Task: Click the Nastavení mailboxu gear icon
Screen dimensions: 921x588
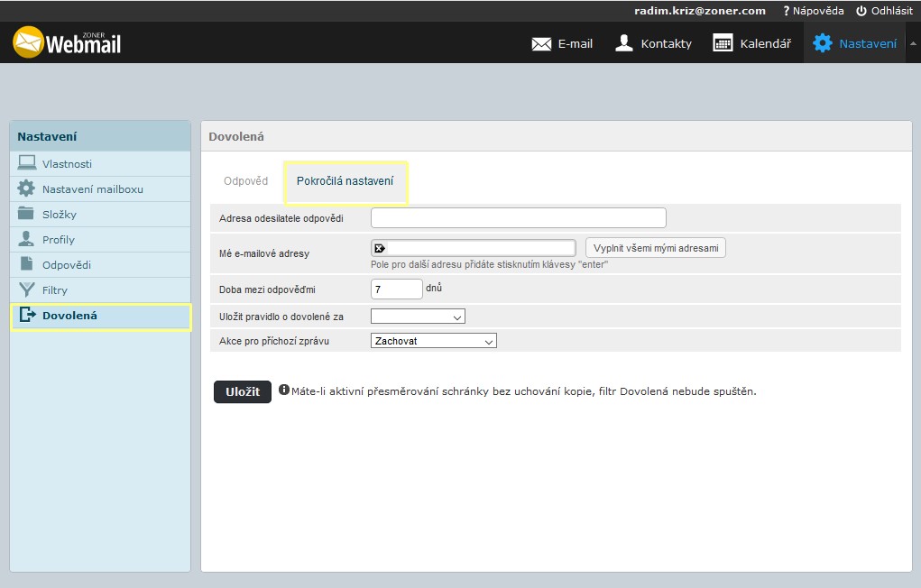Action: coord(27,189)
